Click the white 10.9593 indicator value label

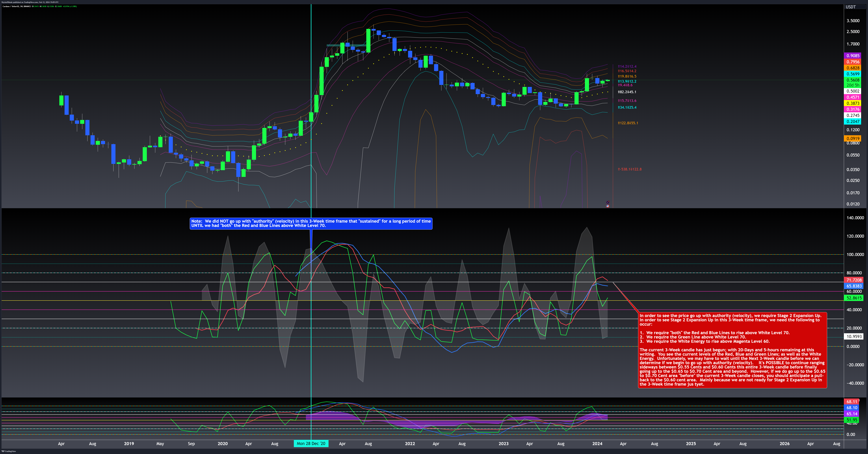click(854, 336)
